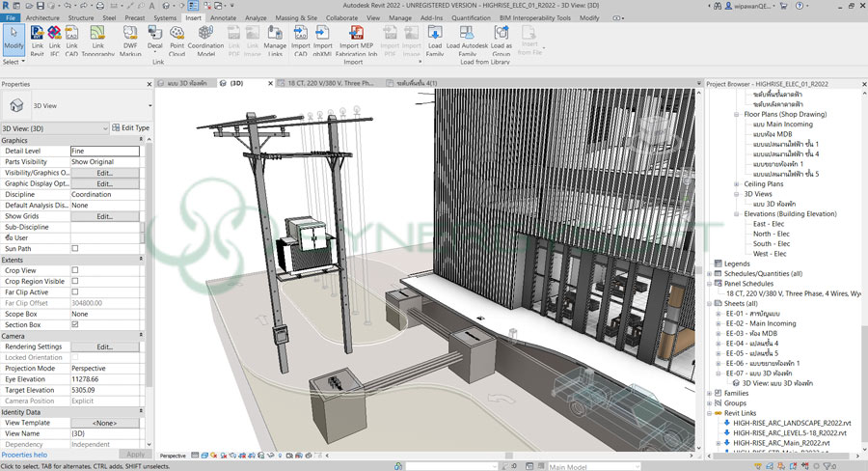Enable the Sun Path checkbox
Image resolution: width=868 pixels, height=471 pixels.
pyautogui.click(x=75, y=248)
